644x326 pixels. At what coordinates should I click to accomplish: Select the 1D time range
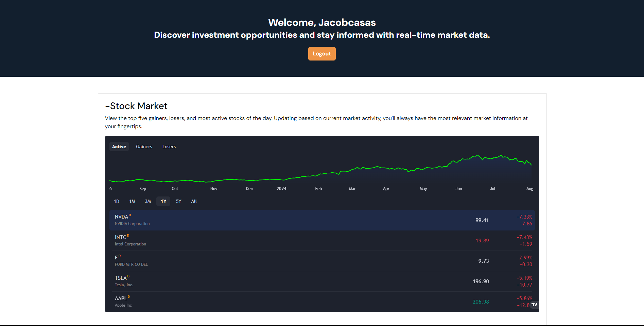coord(117,201)
